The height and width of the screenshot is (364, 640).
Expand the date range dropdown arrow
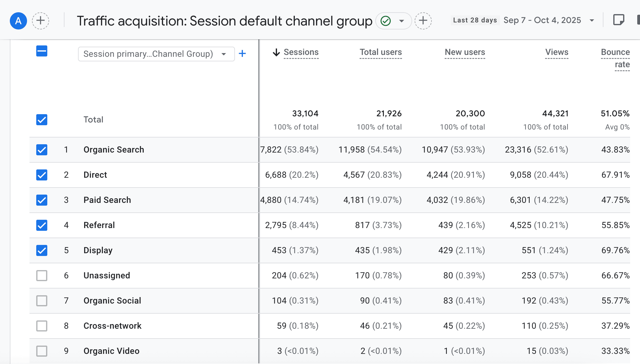coord(592,21)
